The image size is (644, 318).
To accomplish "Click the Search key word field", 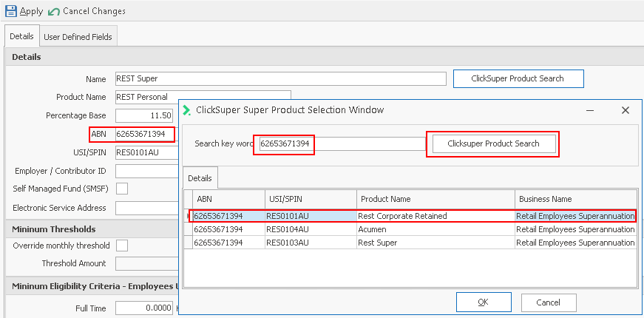I will coord(340,143).
